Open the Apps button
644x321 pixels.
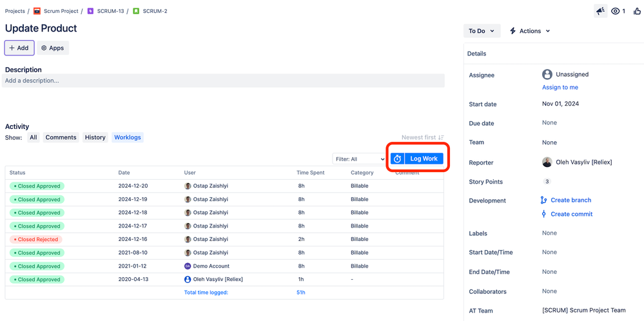[53, 48]
